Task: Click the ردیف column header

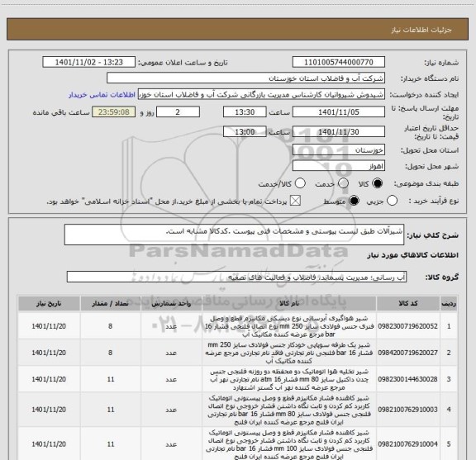Action: (449, 303)
